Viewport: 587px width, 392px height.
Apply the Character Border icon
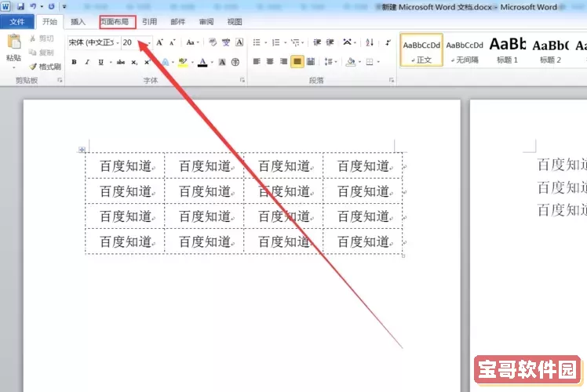[x=239, y=42]
